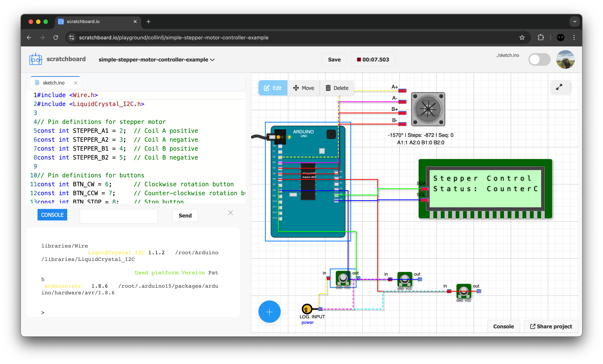The image size is (603, 364).
Task: Save the project
Action: pos(334,59)
